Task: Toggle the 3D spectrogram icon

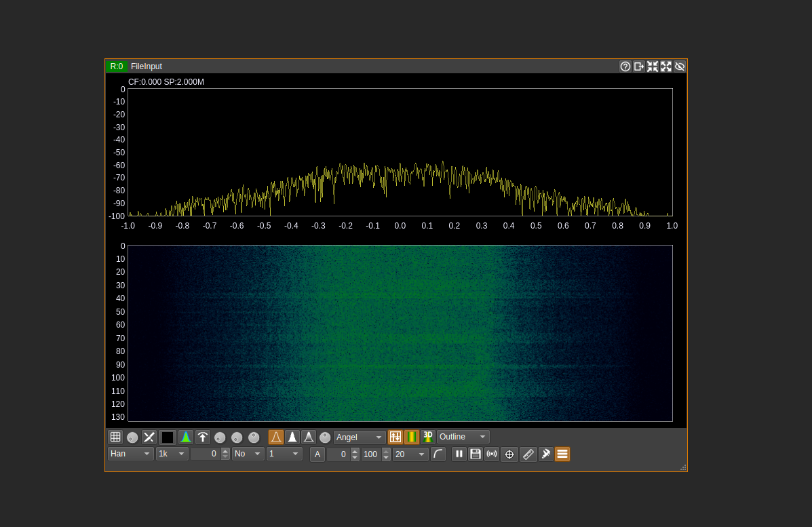Action: tap(428, 437)
